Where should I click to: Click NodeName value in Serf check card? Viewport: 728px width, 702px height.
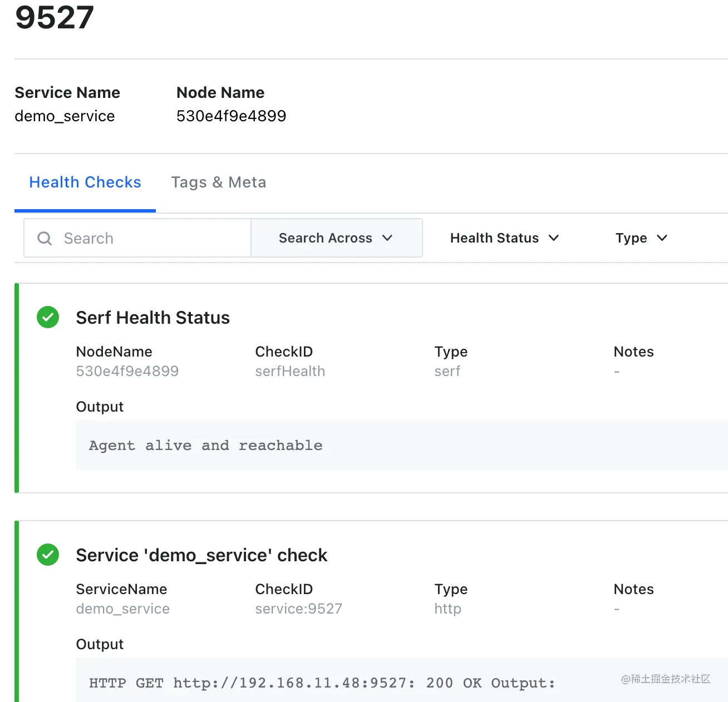127,371
